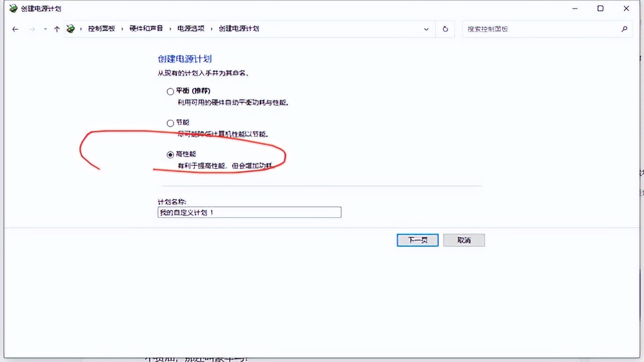The width and height of the screenshot is (644, 362).
Task: Click the 取消 button to cancel
Action: [x=463, y=240]
